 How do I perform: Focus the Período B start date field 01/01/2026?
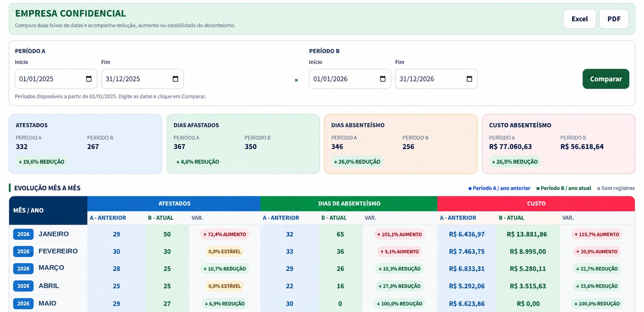click(350, 79)
